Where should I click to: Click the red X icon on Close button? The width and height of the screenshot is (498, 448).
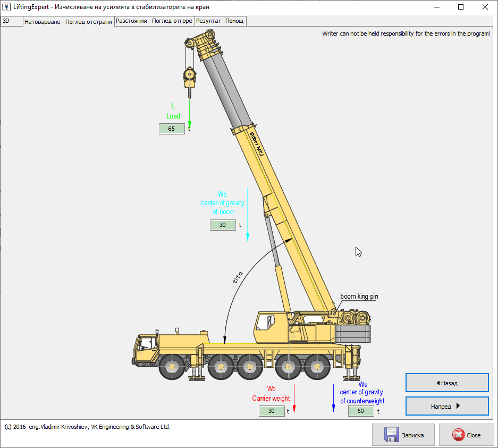pos(458,435)
